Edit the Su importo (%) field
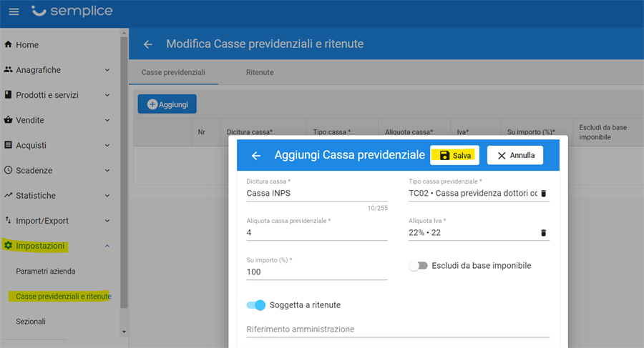This screenshot has height=348, width=644. click(x=317, y=272)
